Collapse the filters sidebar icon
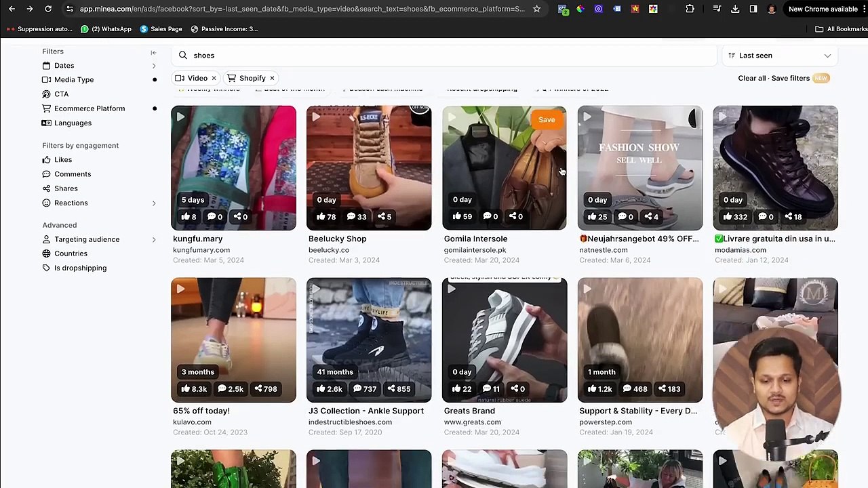The width and height of the screenshot is (868, 488). pyautogui.click(x=153, y=52)
